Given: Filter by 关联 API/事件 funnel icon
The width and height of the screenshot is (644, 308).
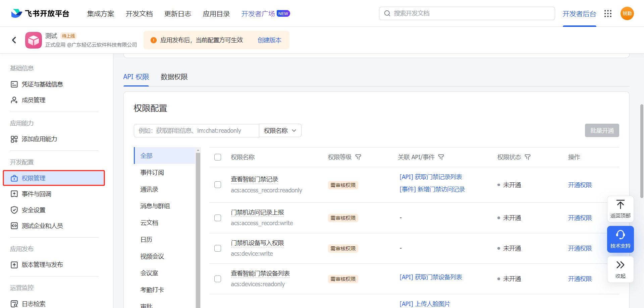Looking at the screenshot, I should point(441,157).
